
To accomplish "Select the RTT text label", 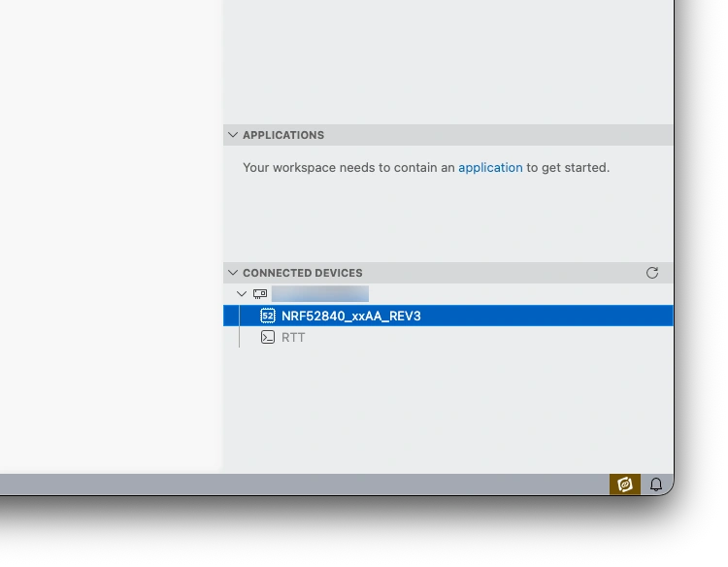I will pyautogui.click(x=293, y=337).
